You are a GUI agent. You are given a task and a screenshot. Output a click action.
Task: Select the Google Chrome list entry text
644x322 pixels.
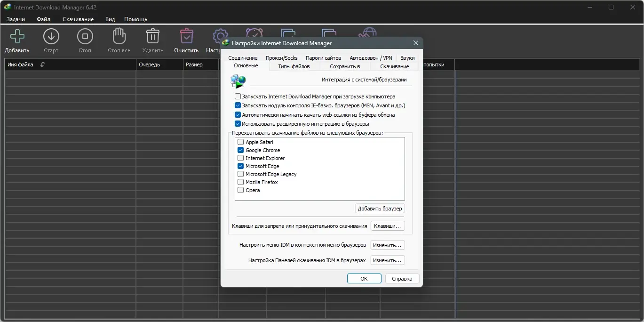263,150
